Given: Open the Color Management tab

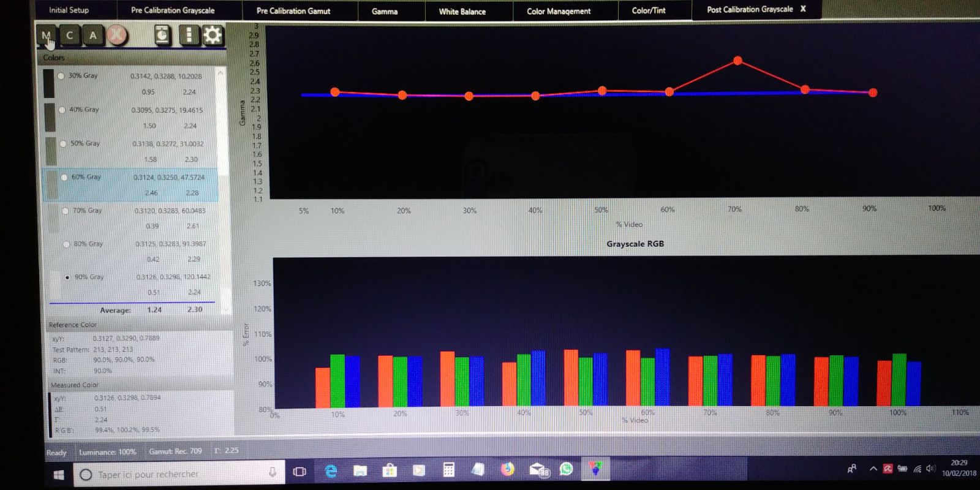Looking at the screenshot, I should coord(559,11).
